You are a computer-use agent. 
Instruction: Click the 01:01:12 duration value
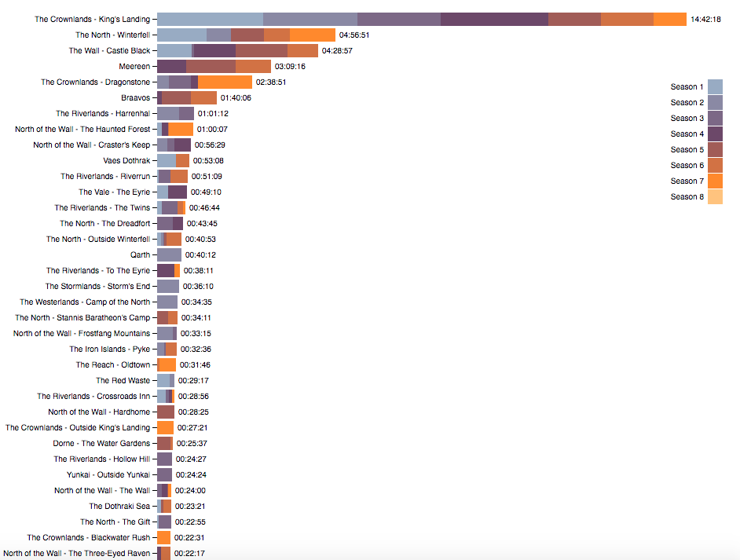pos(213,114)
